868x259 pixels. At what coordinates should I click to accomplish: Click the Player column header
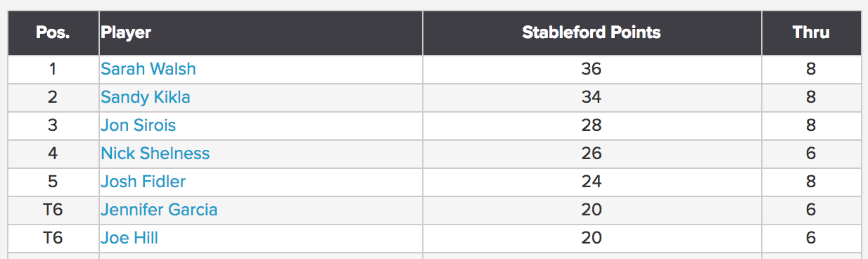[x=261, y=32]
